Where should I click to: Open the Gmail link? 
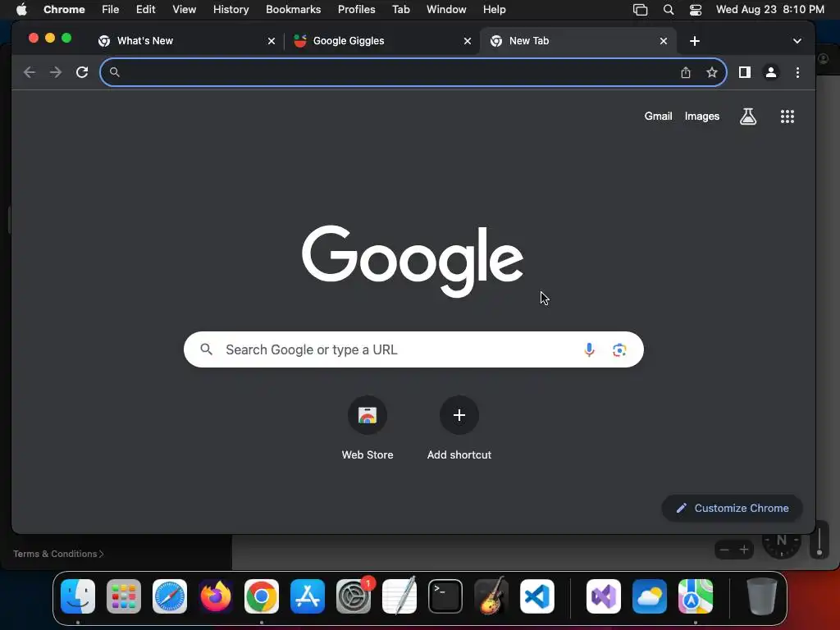[x=658, y=116]
